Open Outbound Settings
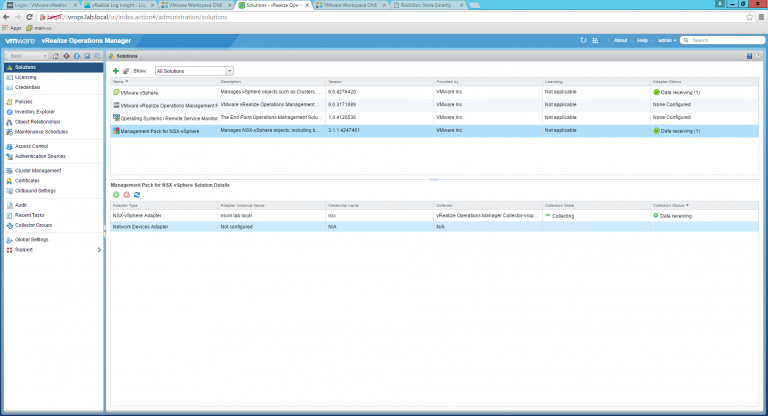Viewport: 768px width, 416px height. pos(35,191)
